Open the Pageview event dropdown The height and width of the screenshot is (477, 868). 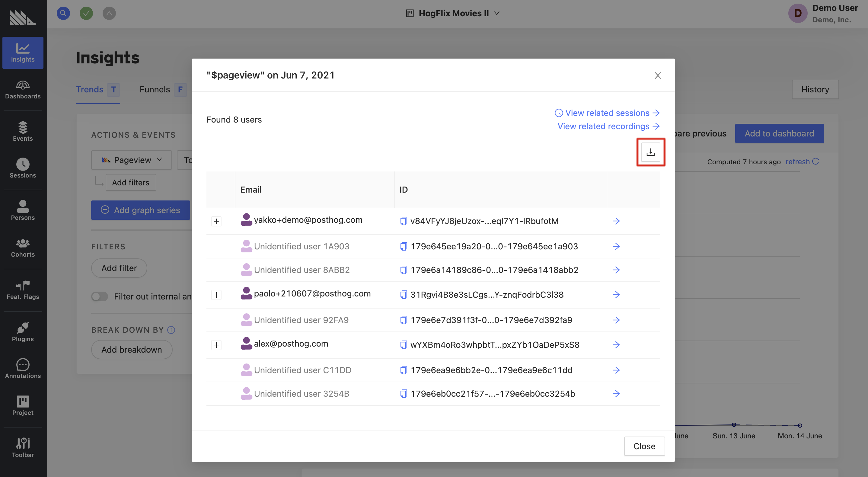(x=131, y=160)
